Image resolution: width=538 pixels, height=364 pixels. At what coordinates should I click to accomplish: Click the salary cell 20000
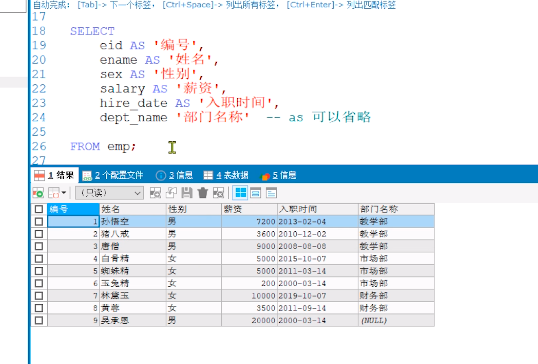click(249, 320)
